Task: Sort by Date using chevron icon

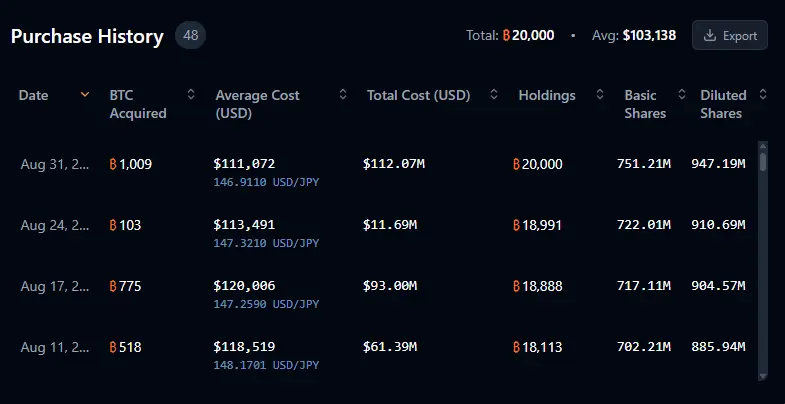Action: click(x=85, y=94)
